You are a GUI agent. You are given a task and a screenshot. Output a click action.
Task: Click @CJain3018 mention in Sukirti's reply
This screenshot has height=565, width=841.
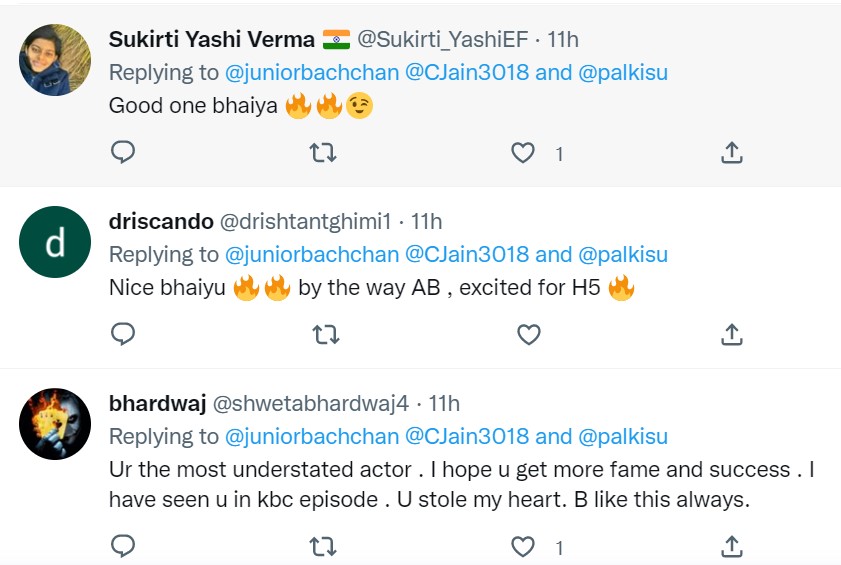(x=467, y=73)
